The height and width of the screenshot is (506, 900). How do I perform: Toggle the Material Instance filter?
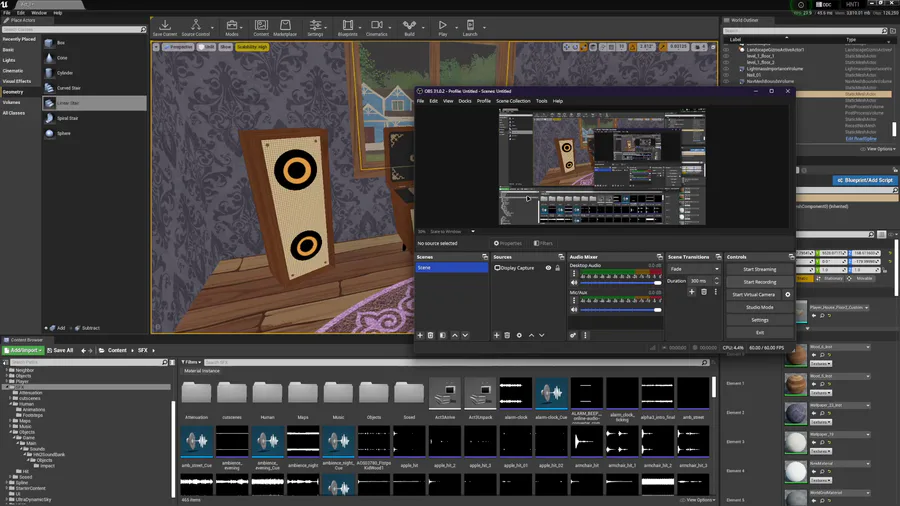pyautogui.click(x=203, y=370)
